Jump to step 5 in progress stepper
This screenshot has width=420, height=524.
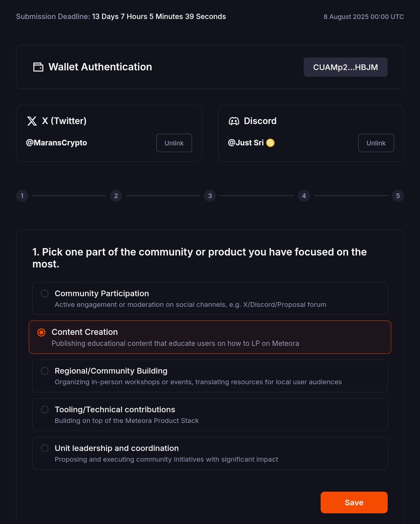tap(398, 196)
